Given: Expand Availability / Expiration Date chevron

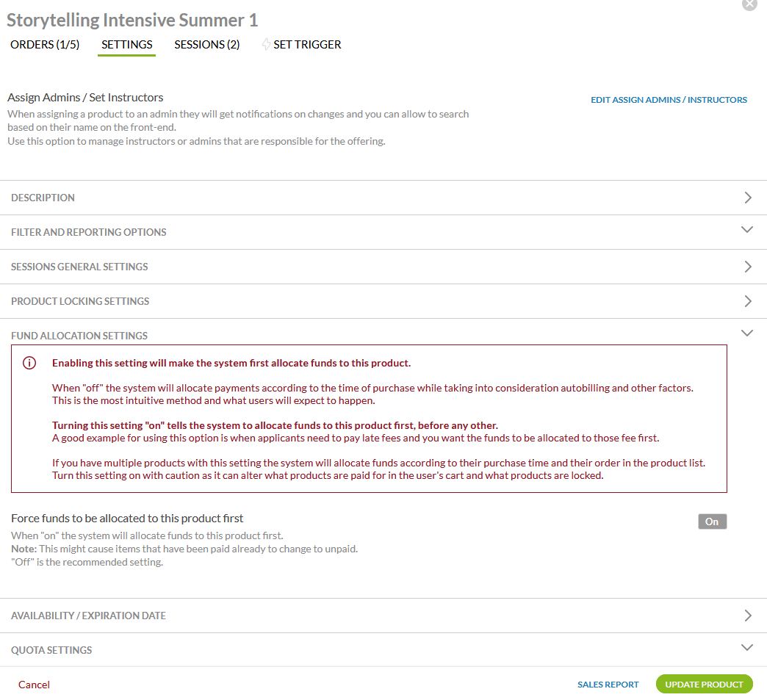Looking at the screenshot, I should [x=748, y=616].
